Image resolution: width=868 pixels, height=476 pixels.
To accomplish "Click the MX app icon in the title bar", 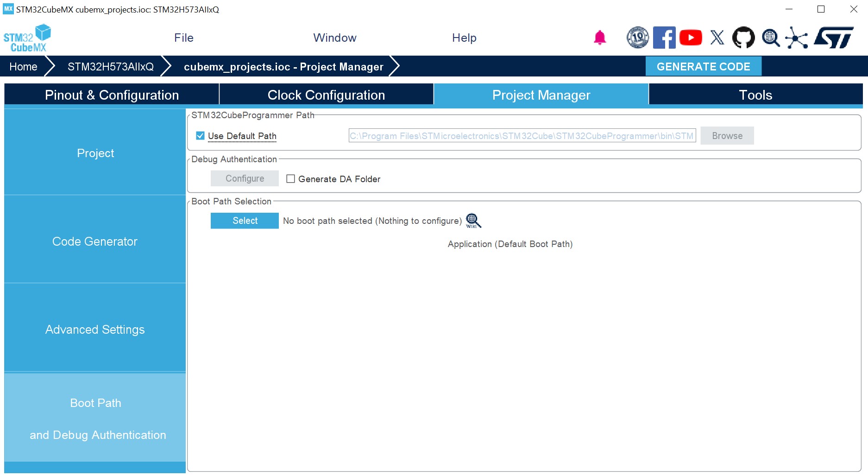I will coord(8,9).
